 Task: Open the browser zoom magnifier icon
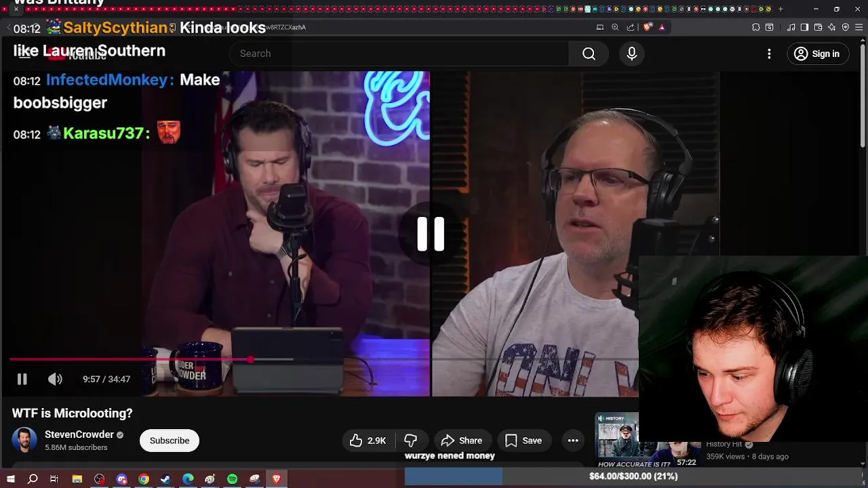point(615,27)
